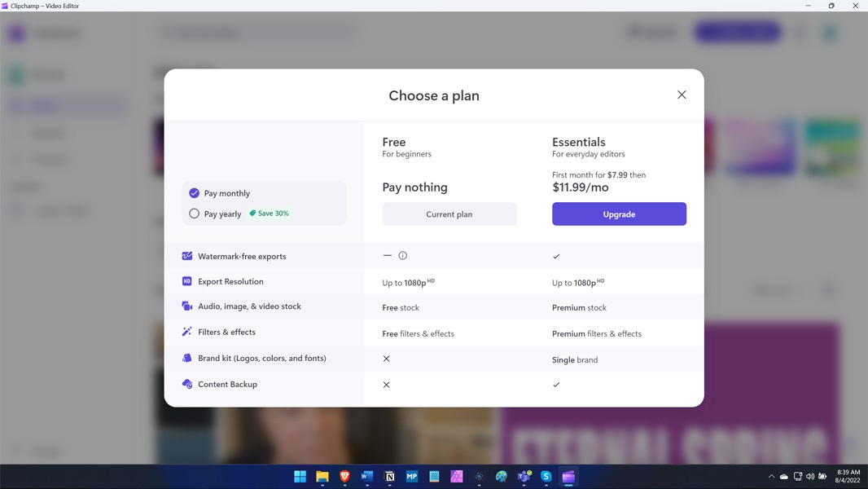
Task: Open the clock and date flyout
Action: [x=848, y=476]
